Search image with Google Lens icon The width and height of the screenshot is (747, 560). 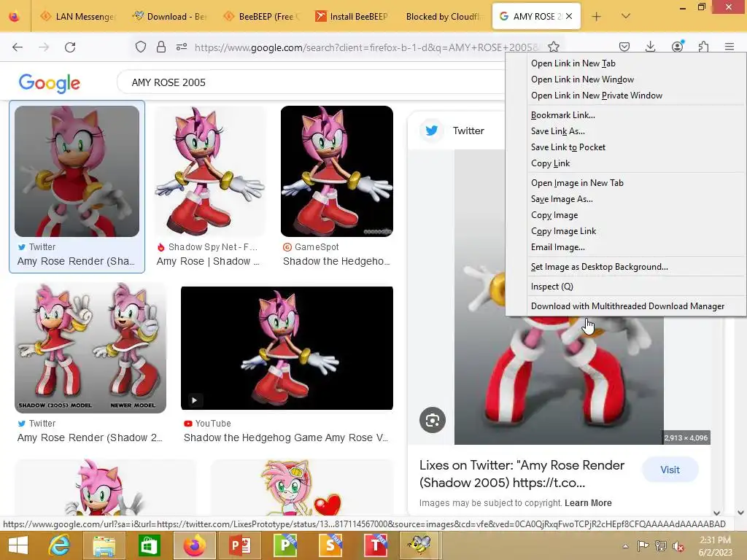(x=432, y=420)
